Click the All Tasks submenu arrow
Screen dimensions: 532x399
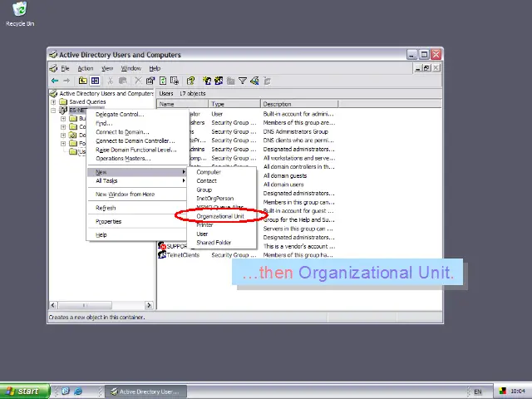click(x=184, y=180)
